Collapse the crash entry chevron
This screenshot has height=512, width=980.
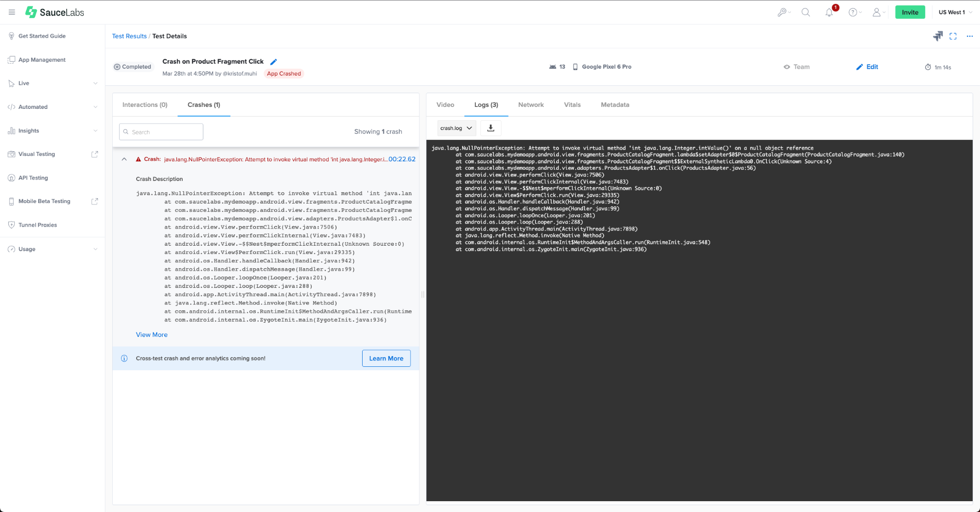[124, 159]
